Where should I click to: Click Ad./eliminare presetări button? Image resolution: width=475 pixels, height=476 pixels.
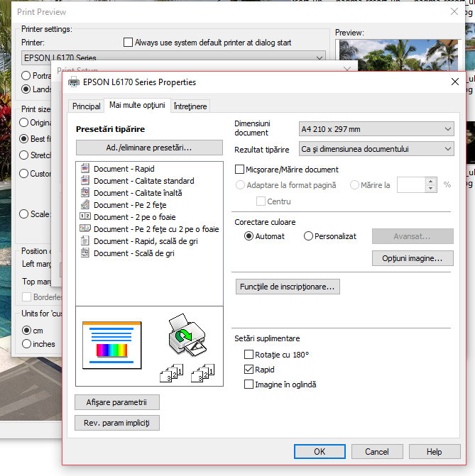149,148
